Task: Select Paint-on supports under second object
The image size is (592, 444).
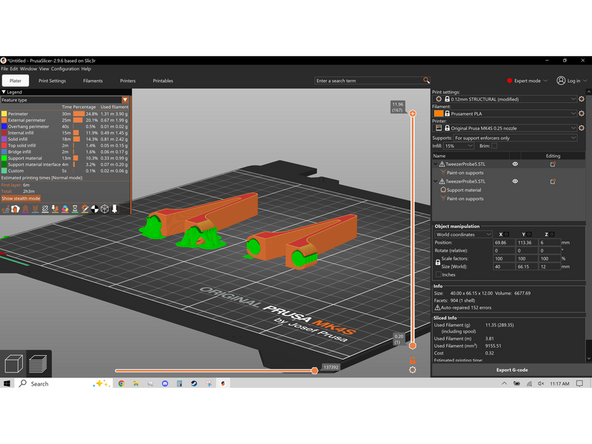Action: (x=465, y=199)
